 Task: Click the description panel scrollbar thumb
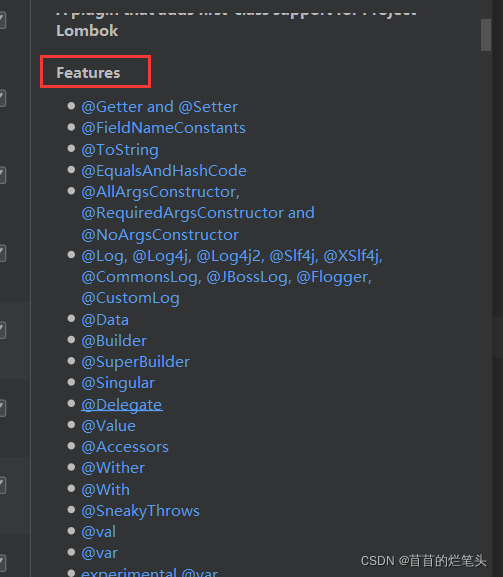486,35
